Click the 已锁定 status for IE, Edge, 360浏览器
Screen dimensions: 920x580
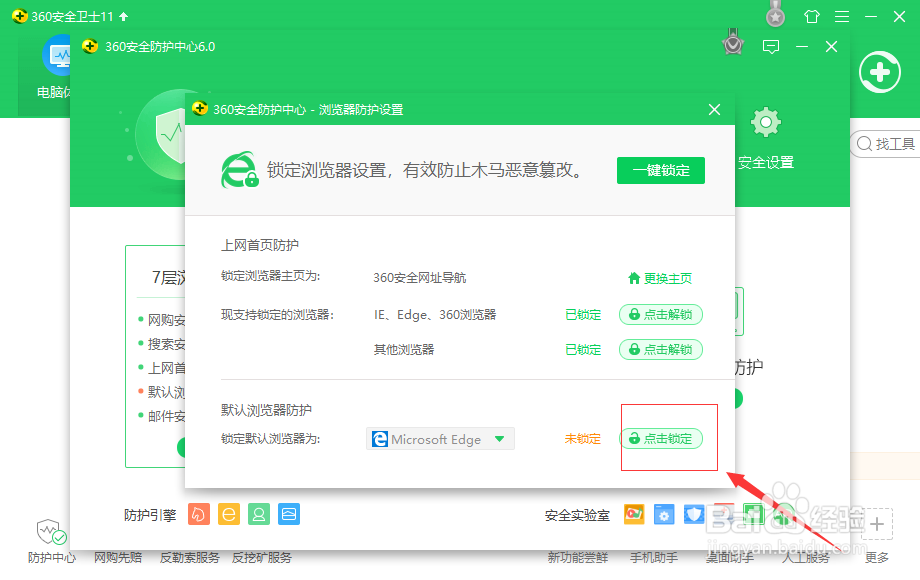[x=583, y=315]
